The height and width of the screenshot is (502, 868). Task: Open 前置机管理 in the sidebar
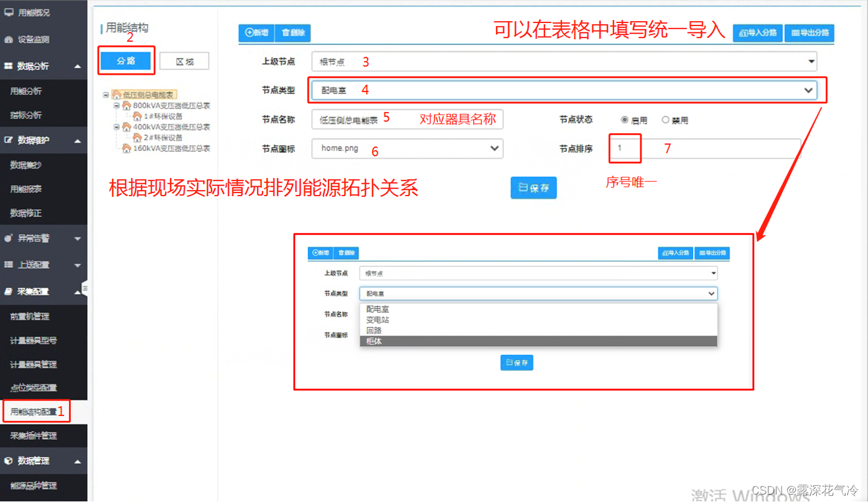30,316
